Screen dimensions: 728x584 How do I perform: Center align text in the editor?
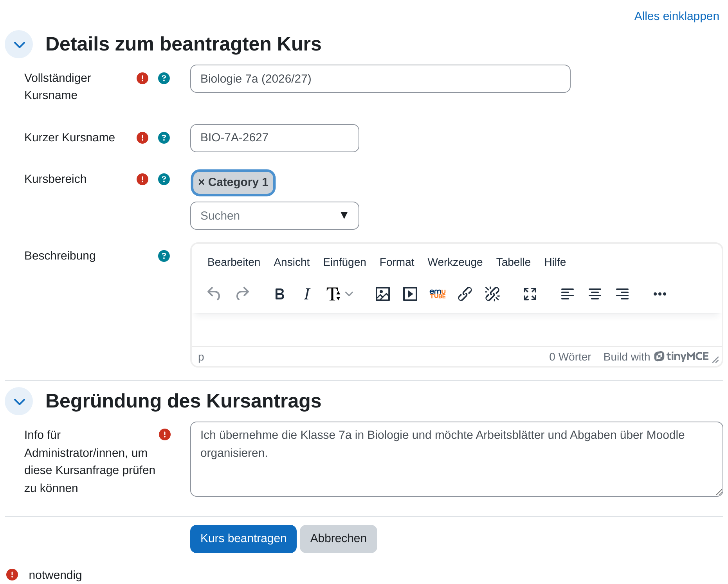(x=595, y=294)
